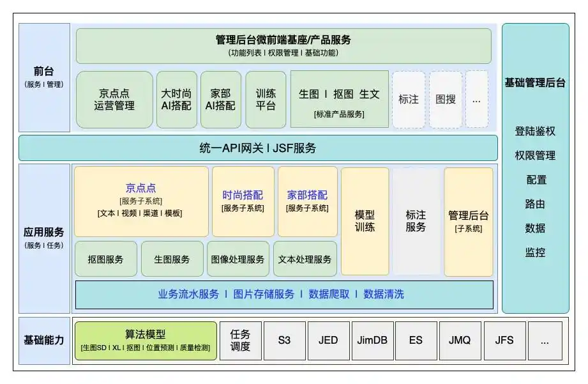Image resolution: width=588 pixels, height=384 pixels.
Task: Select the green 算法模型 box
Action: 146,341
